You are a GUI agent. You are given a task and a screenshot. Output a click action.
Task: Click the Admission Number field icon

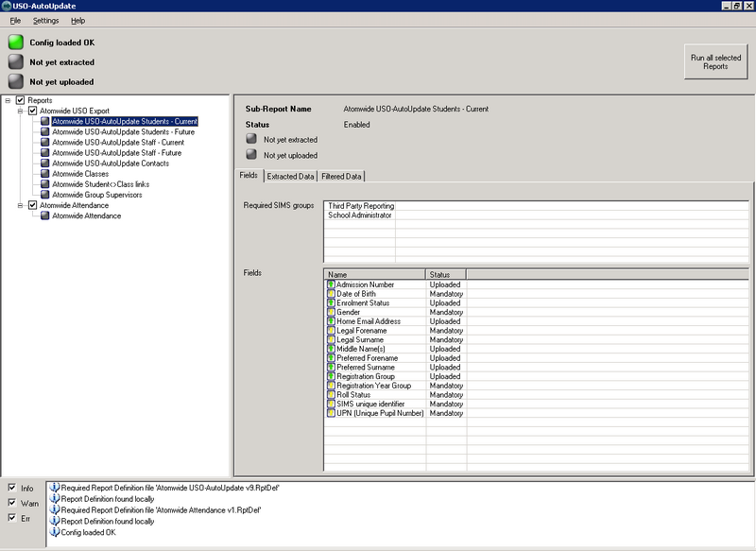(331, 284)
